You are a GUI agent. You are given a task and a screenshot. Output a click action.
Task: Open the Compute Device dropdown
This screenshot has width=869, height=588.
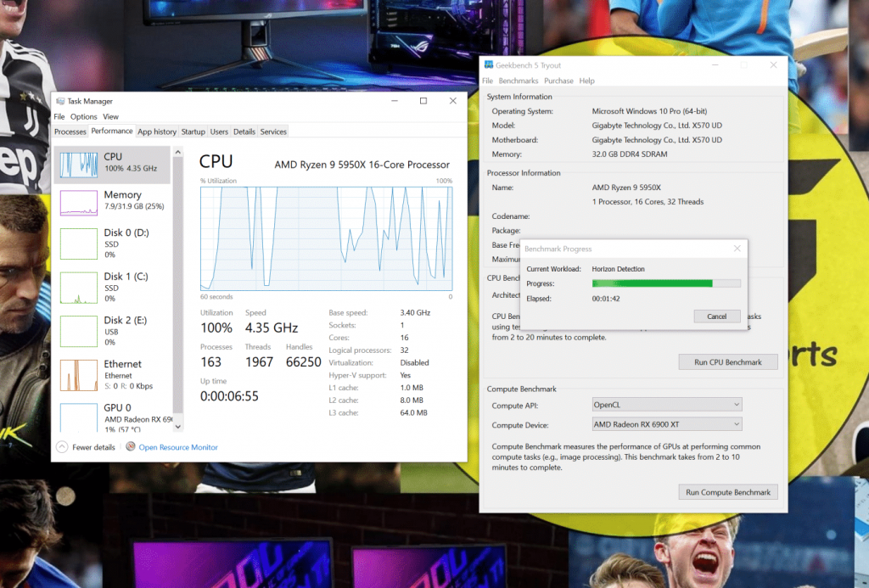point(667,424)
